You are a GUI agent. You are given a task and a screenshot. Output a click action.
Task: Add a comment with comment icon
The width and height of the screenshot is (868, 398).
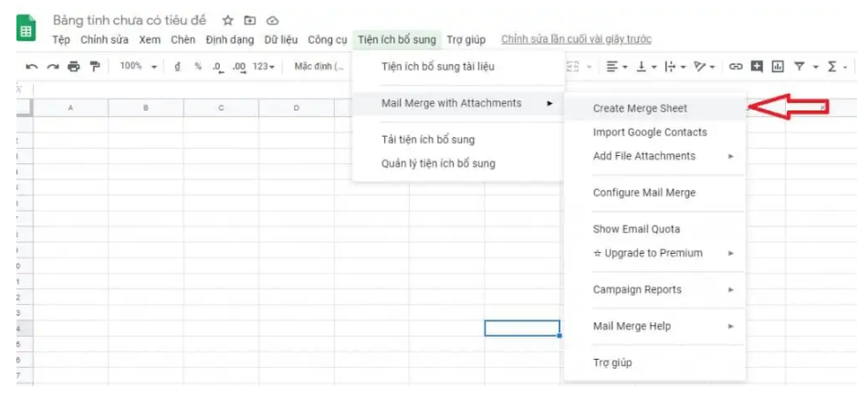[756, 67]
